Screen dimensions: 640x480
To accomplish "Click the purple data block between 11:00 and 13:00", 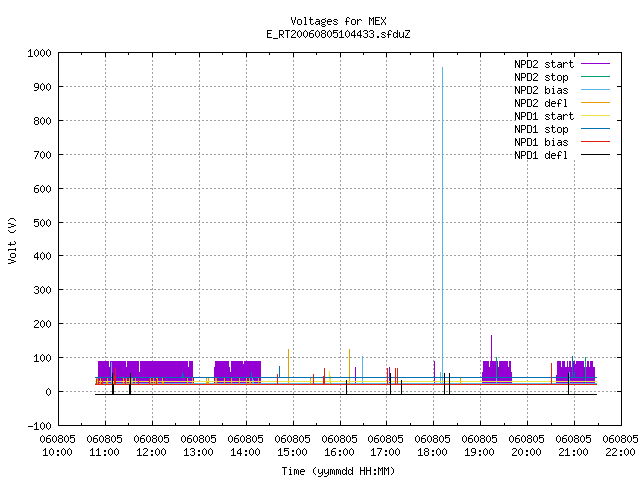I will (145, 371).
